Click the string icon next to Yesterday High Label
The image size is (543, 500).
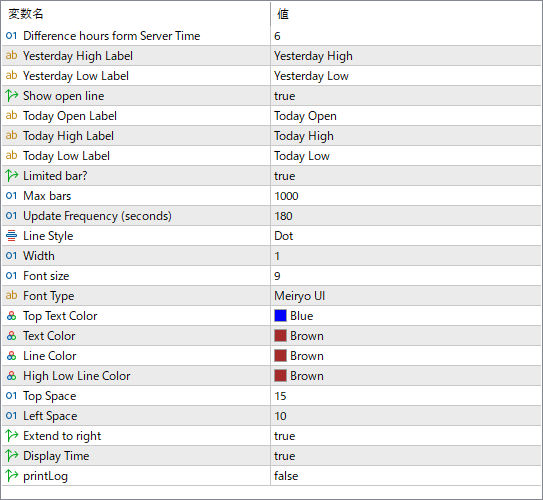click(x=11, y=55)
